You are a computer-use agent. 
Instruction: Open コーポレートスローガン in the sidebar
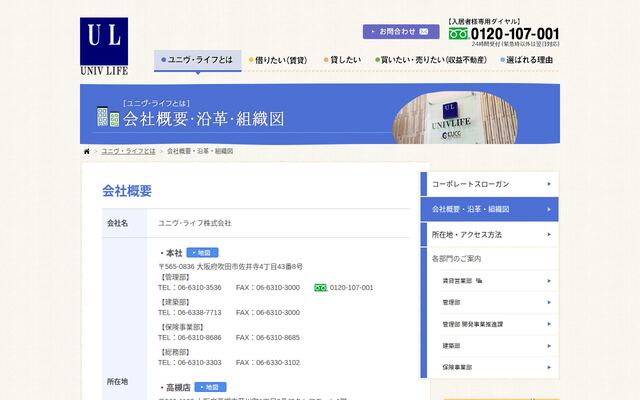pos(490,184)
